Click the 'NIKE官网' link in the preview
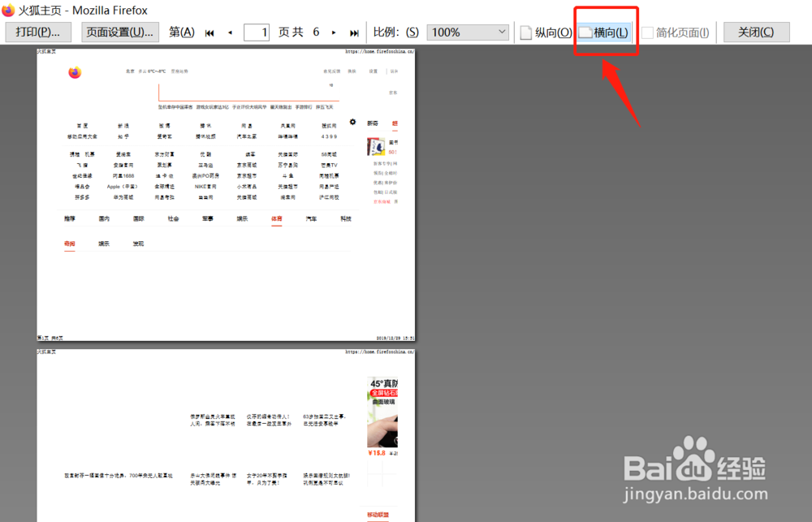 (205, 187)
